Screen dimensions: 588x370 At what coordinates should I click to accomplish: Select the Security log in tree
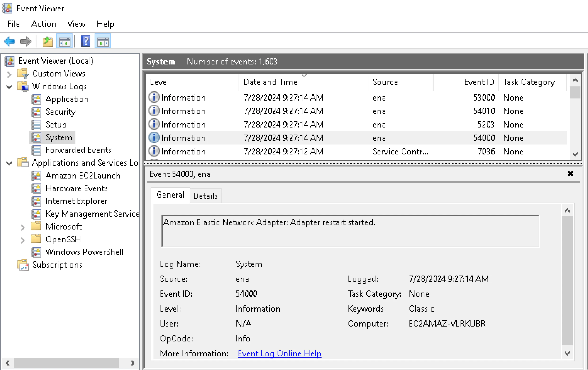point(60,112)
